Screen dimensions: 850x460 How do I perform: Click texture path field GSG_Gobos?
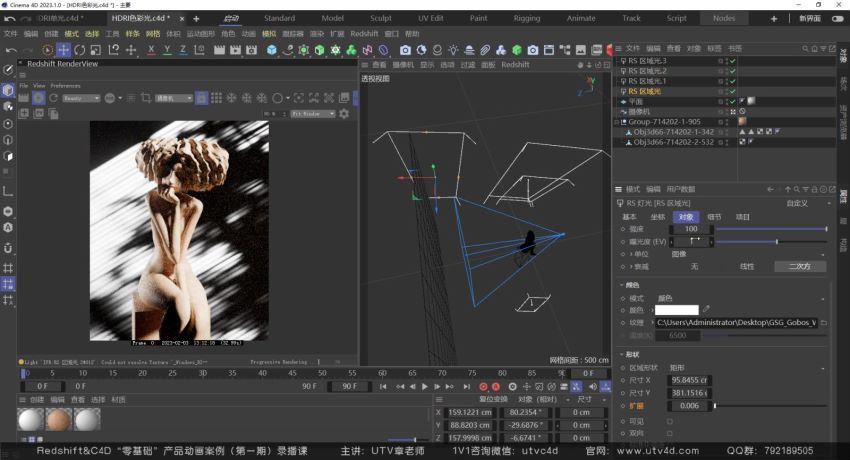[x=736, y=322]
